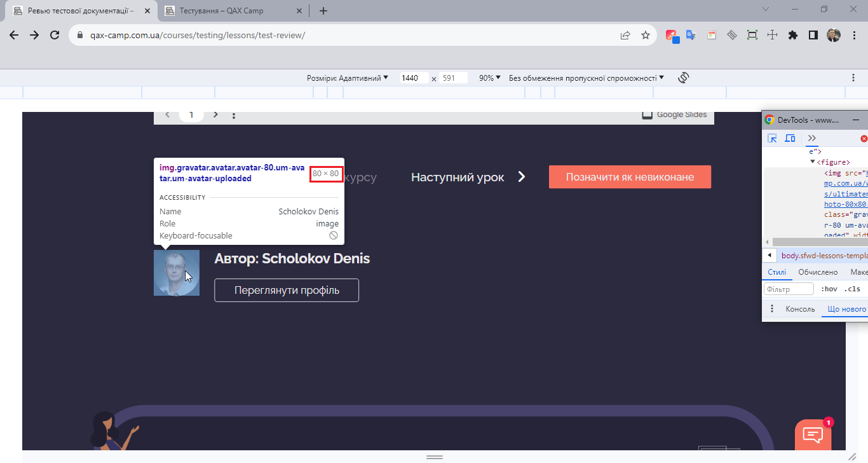Select the Стилі tab in DevTools
The height and width of the screenshot is (463, 868).
[776, 272]
